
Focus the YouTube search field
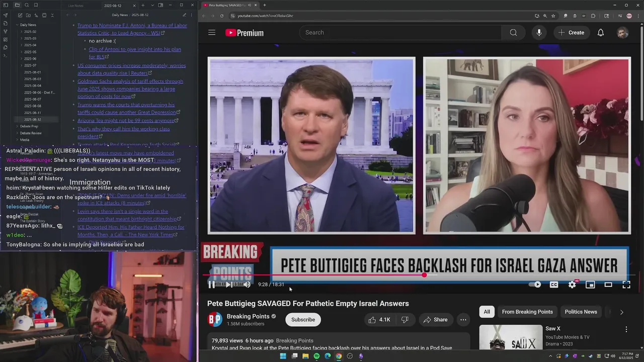[x=400, y=33]
